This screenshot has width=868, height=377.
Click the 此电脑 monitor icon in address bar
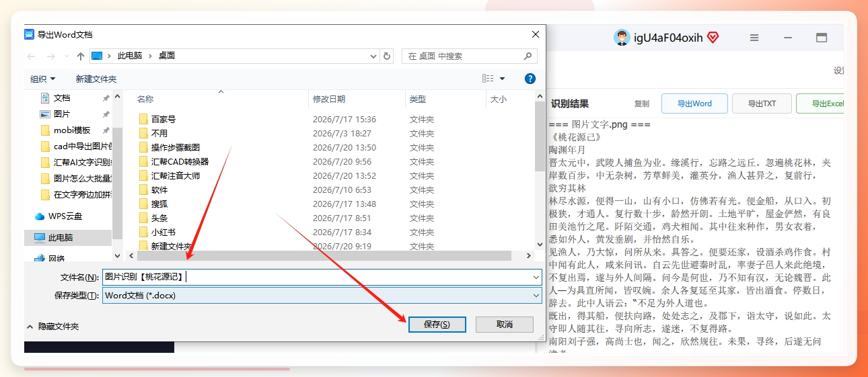pos(97,56)
